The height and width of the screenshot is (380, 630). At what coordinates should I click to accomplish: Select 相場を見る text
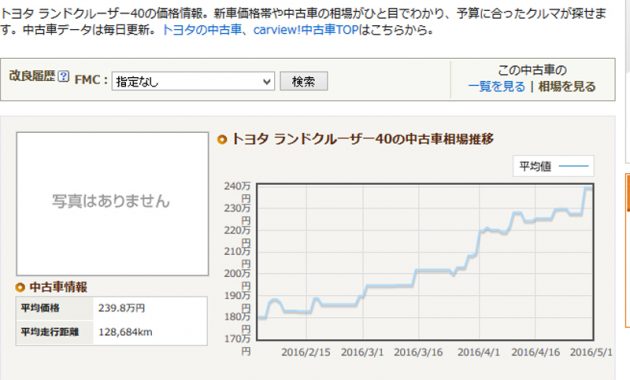(567, 86)
